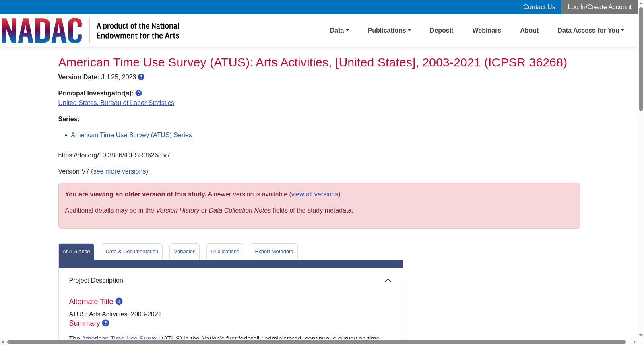
Task: Follow the Contact Us link
Action: point(539,7)
